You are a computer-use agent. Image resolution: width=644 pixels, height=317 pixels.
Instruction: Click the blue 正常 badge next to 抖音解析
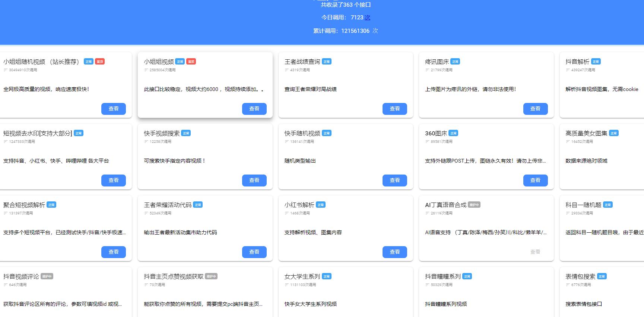click(x=596, y=62)
